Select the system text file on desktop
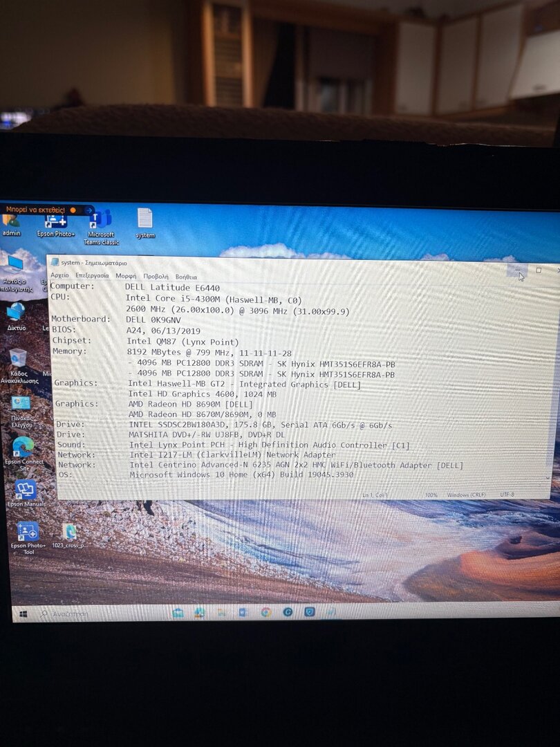 (145, 223)
